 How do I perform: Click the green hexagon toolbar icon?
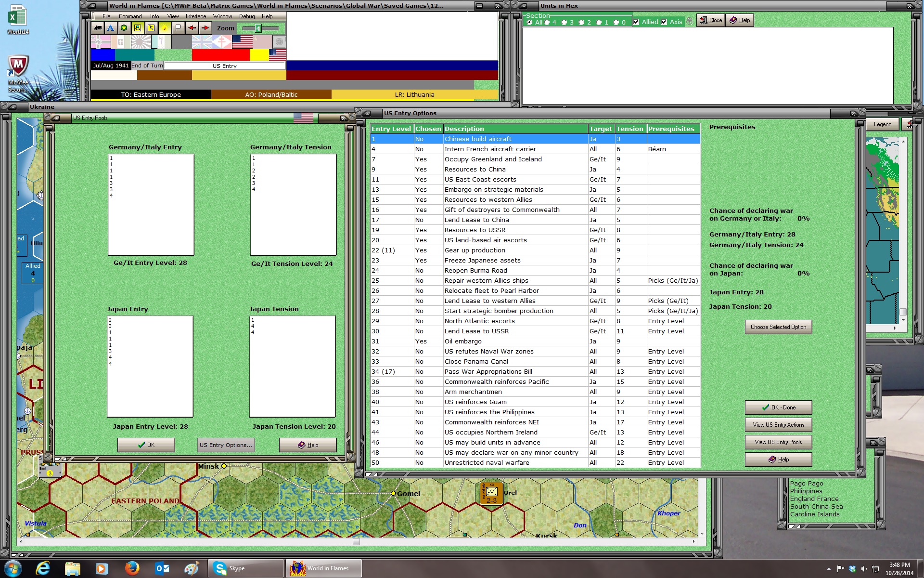[x=124, y=28]
